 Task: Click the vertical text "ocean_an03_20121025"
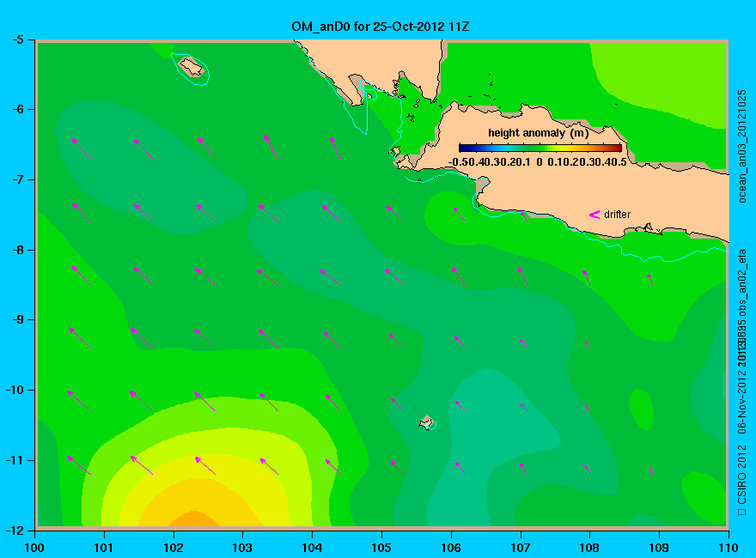click(x=742, y=147)
